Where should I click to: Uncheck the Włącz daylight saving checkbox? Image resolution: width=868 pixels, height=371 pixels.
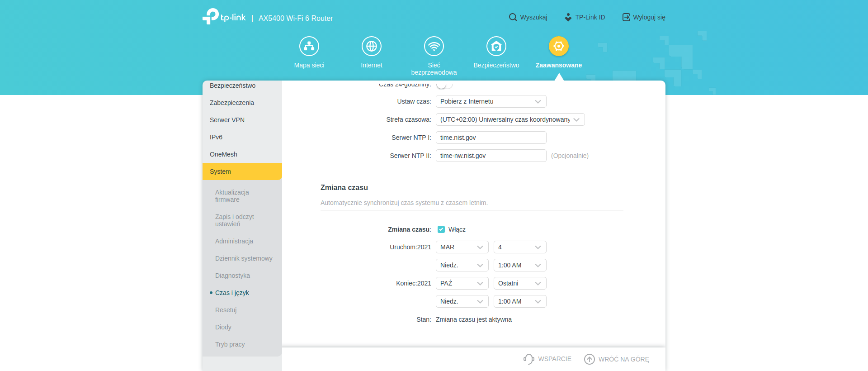pyautogui.click(x=441, y=229)
